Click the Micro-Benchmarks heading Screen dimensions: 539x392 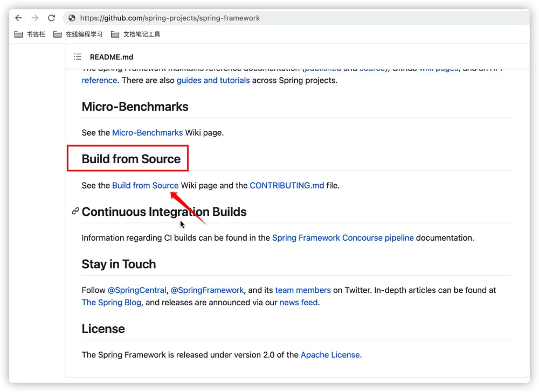point(135,107)
